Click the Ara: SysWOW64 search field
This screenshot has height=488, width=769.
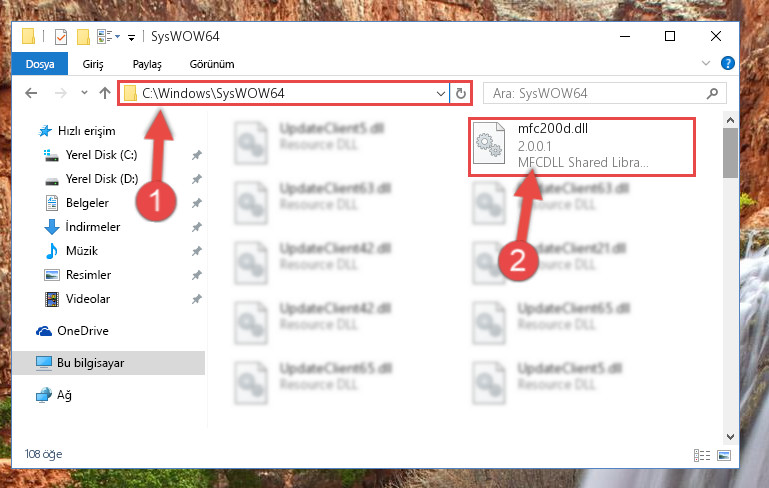pos(597,93)
